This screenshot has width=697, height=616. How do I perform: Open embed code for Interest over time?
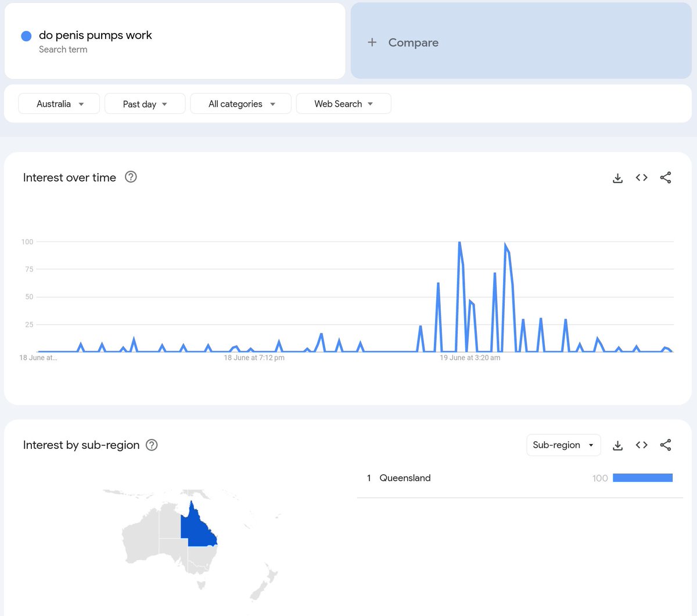point(641,178)
